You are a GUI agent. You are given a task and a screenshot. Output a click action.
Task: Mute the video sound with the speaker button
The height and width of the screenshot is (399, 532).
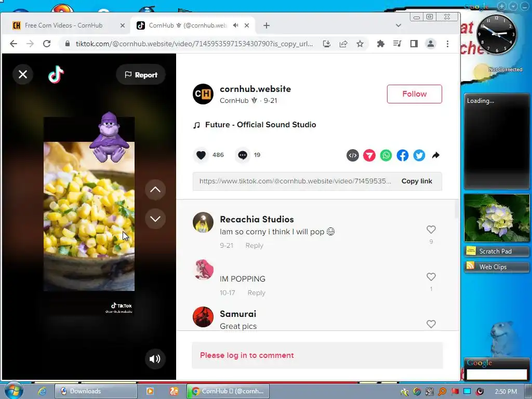tap(155, 359)
